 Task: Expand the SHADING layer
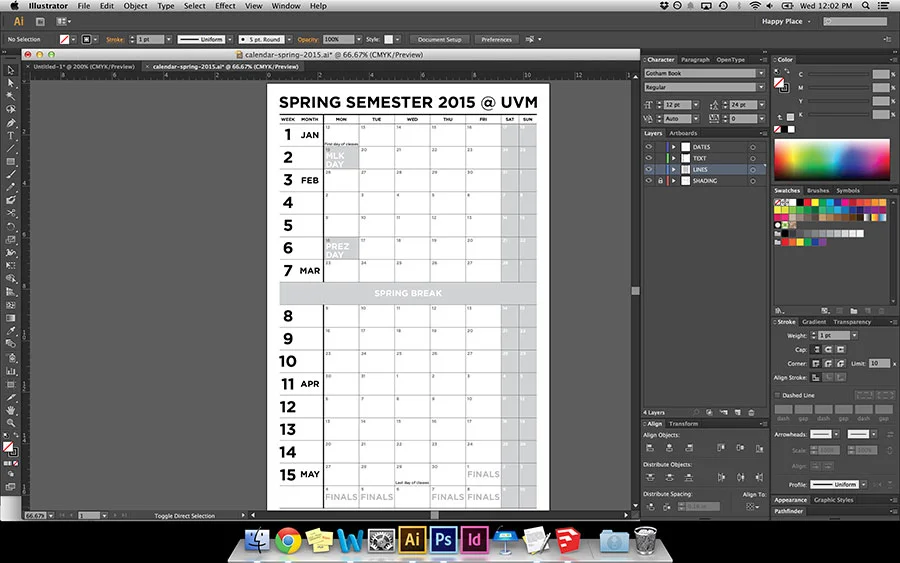point(674,181)
